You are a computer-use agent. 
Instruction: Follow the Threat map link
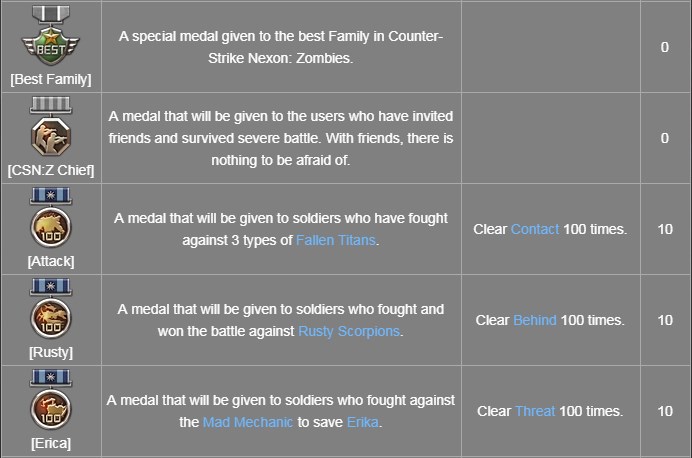pos(535,411)
